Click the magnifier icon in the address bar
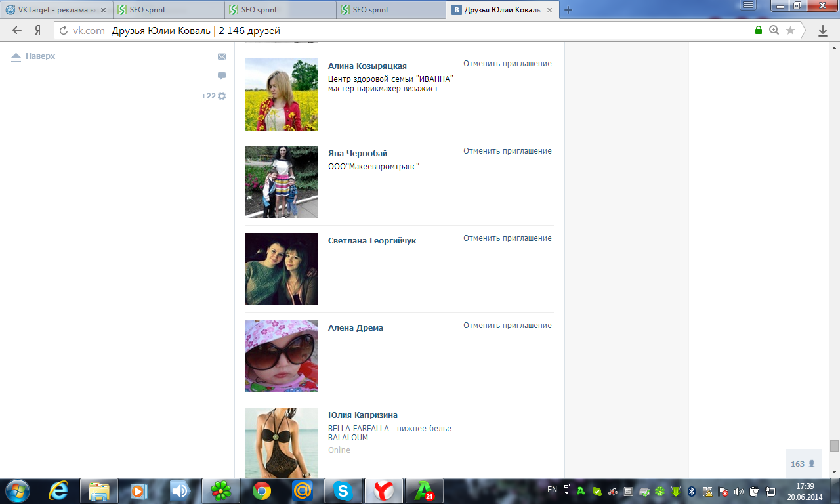The width and height of the screenshot is (840, 504). (x=774, y=30)
